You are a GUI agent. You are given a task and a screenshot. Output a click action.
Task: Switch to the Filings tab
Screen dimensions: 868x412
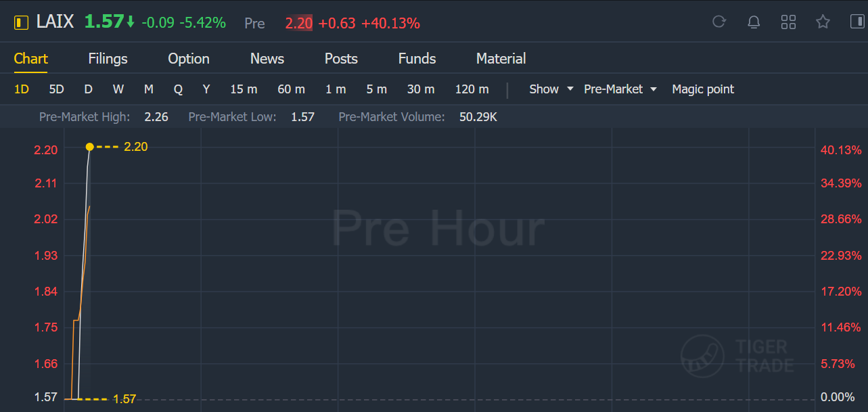tap(108, 59)
